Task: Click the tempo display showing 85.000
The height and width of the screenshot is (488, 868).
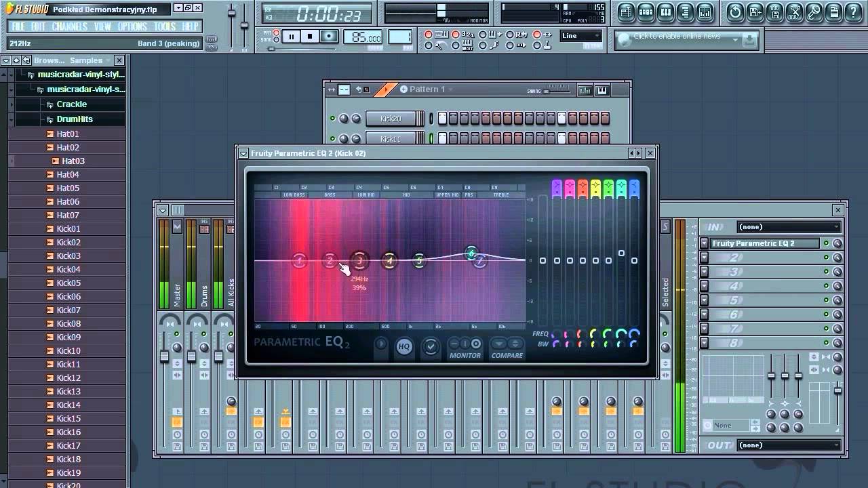Action: [363, 37]
